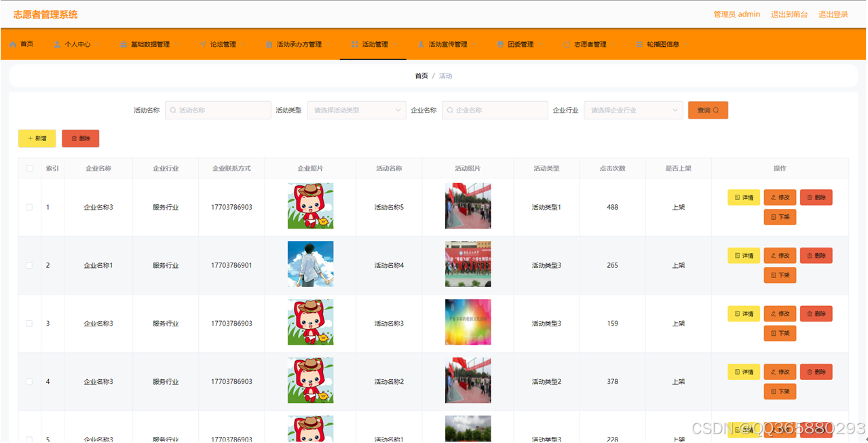This screenshot has width=868, height=443.
Task: Click the 首页 breadcrumb link
Action: [x=421, y=76]
